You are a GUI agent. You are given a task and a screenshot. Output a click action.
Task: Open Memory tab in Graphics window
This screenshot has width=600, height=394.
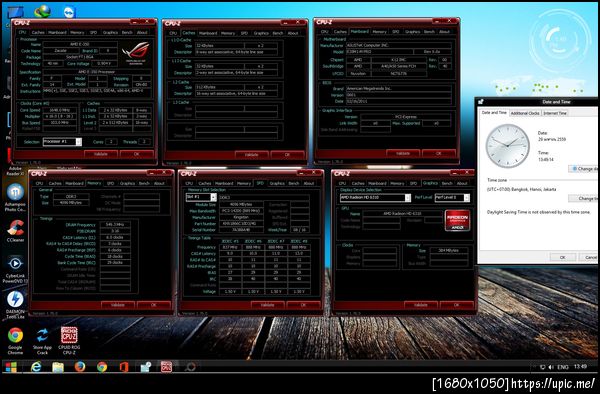(397, 183)
